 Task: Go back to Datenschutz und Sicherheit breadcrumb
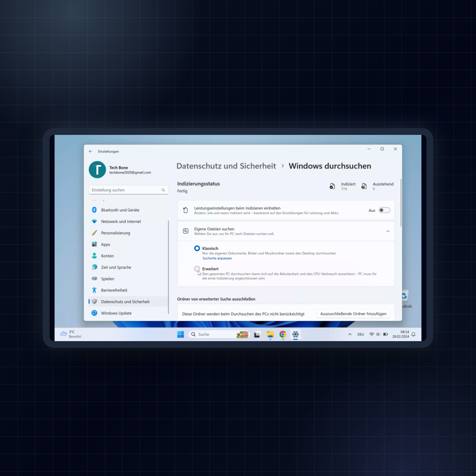[226, 166]
